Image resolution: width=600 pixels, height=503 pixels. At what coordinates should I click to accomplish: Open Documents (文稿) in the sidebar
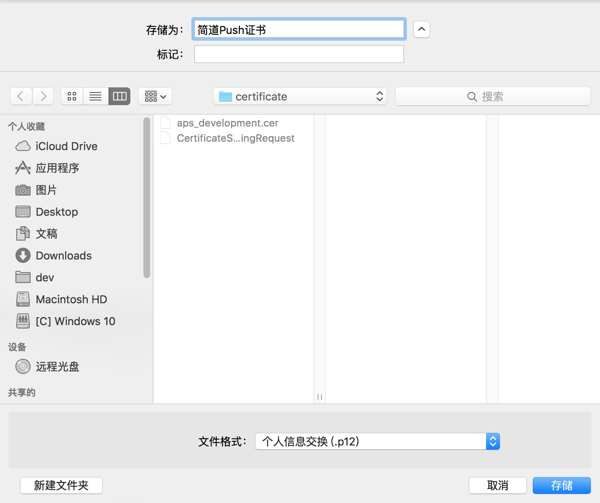pos(36,233)
